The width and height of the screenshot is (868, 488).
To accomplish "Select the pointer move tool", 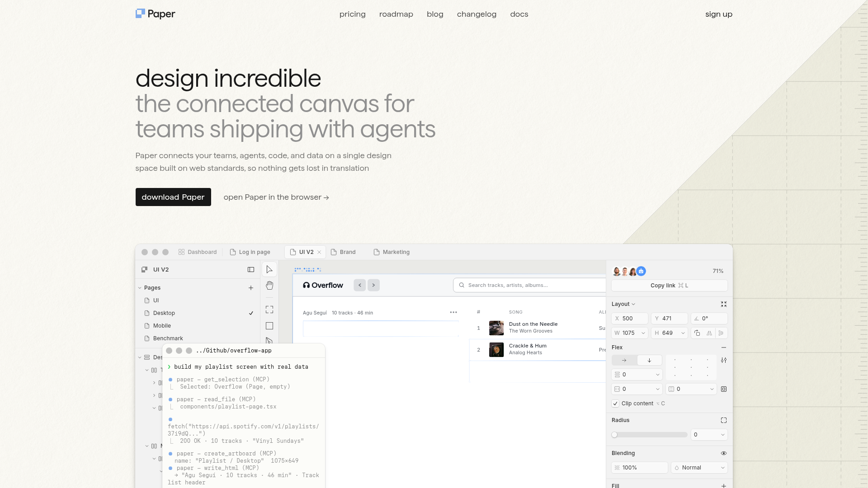I will [x=269, y=270].
